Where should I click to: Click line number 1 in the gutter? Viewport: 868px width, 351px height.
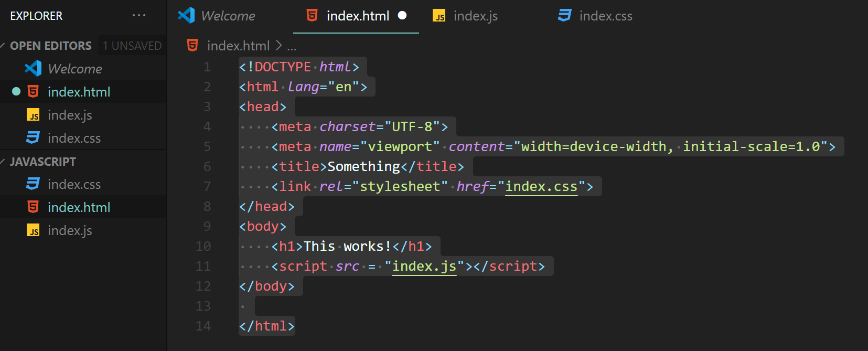(x=207, y=67)
